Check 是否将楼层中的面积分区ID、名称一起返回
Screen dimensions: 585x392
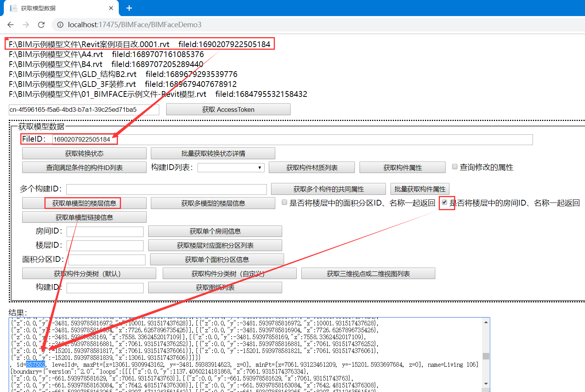[284, 202]
